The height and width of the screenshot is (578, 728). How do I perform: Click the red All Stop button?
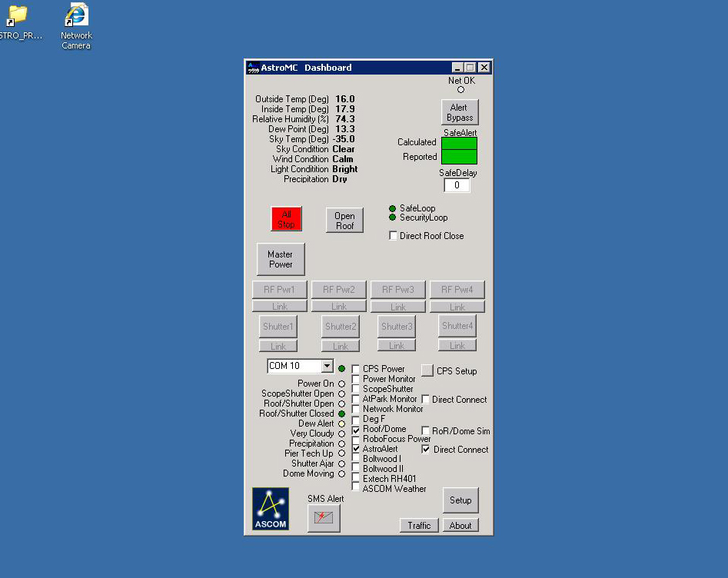click(287, 219)
